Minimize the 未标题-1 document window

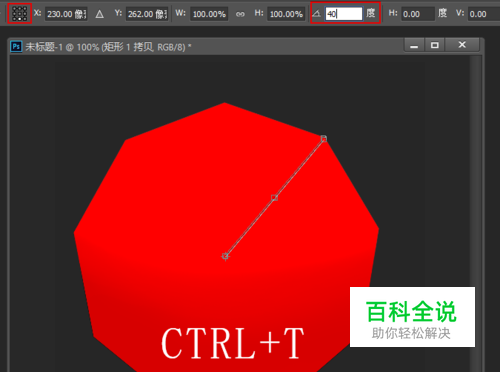pyautogui.click(x=414, y=45)
